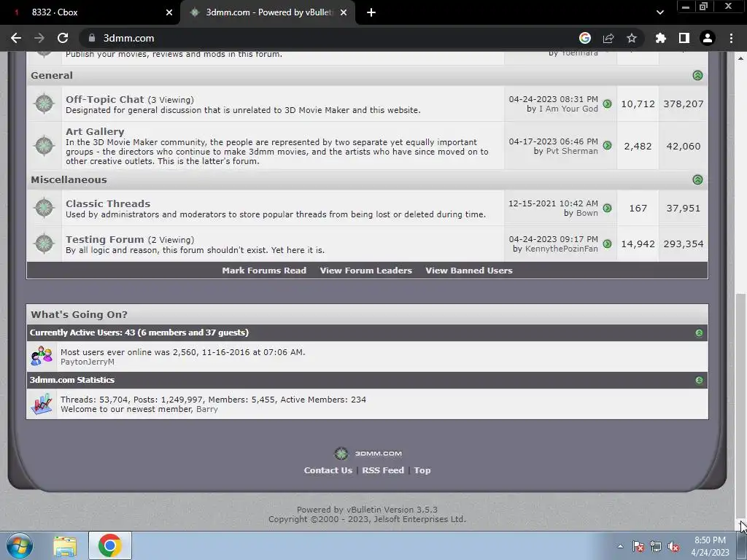View profile of Pvt Sherman
747x560 pixels.
point(572,151)
